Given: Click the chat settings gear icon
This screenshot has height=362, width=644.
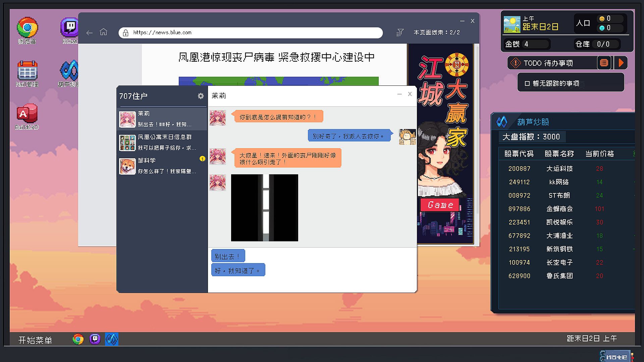Looking at the screenshot, I should point(201,96).
